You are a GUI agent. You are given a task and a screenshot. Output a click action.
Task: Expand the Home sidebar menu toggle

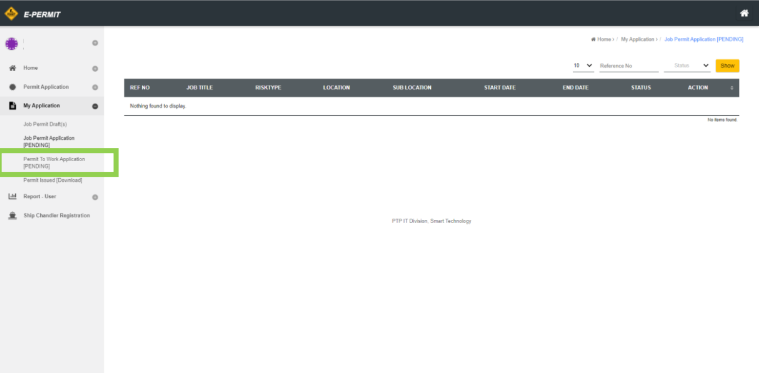(95, 69)
